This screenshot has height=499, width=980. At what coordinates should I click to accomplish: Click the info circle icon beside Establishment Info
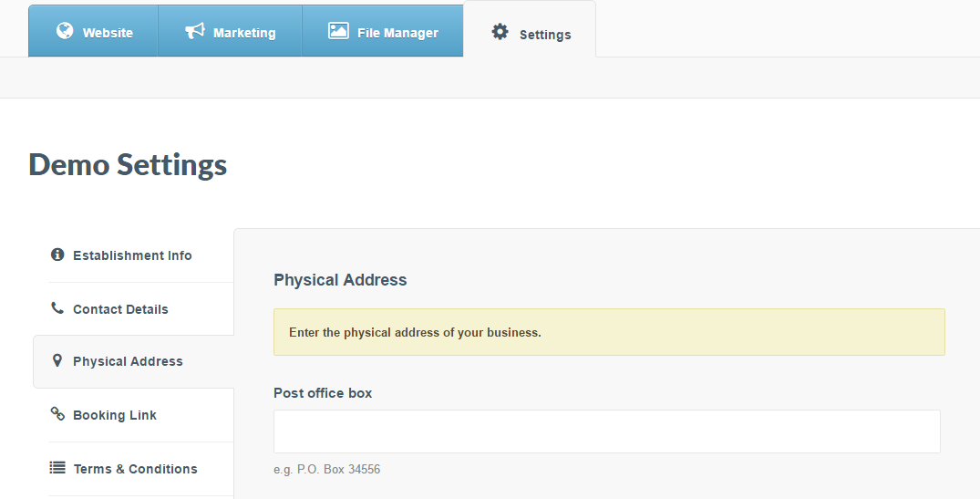[57, 255]
